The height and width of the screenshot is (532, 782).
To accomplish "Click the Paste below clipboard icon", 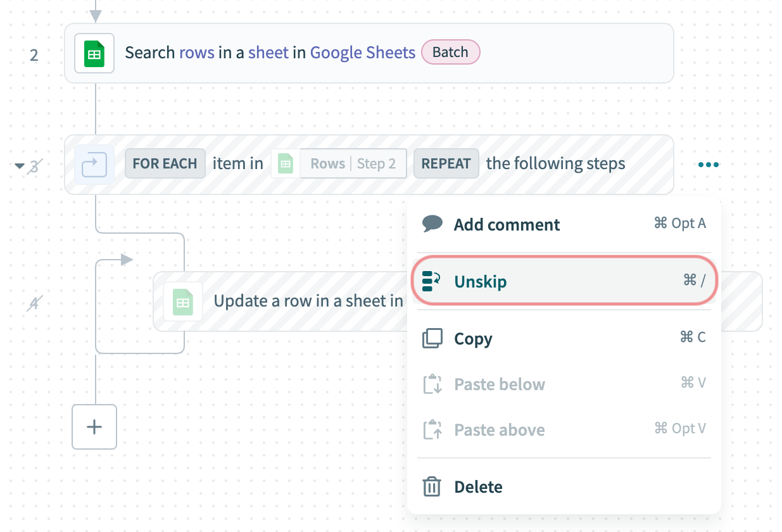I will (432, 384).
